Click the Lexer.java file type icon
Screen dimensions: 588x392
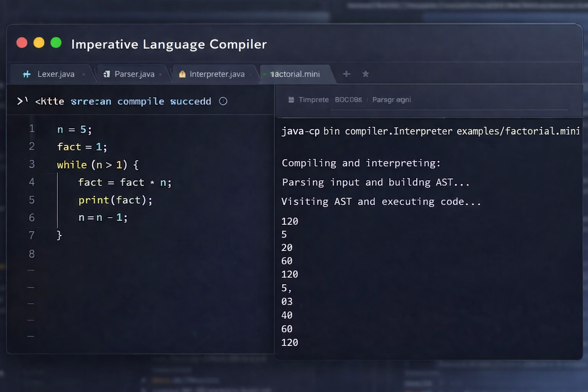coord(26,74)
